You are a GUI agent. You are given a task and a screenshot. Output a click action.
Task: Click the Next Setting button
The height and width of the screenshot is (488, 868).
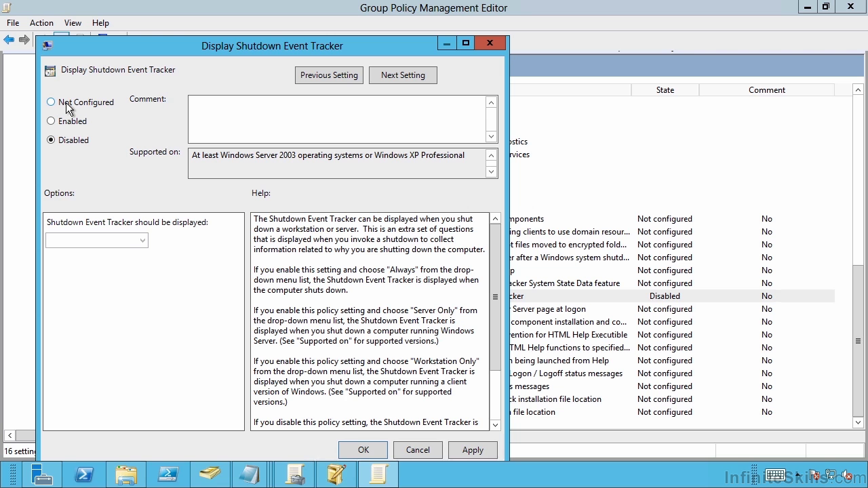tap(403, 75)
